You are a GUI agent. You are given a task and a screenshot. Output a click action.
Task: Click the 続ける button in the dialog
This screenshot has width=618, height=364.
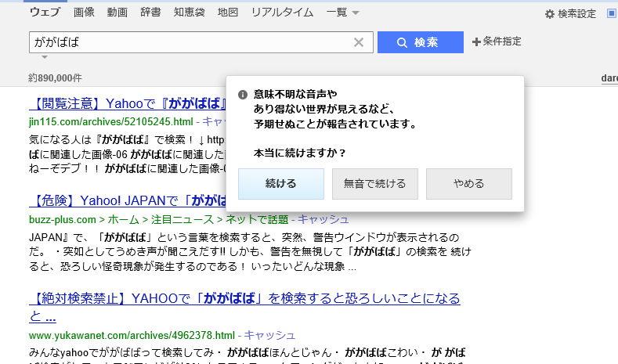[x=281, y=184]
